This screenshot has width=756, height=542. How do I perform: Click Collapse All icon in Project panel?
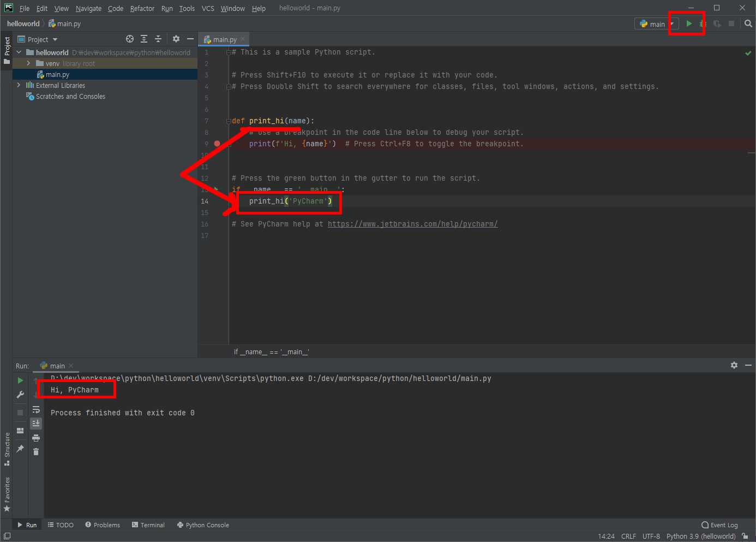(x=158, y=39)
